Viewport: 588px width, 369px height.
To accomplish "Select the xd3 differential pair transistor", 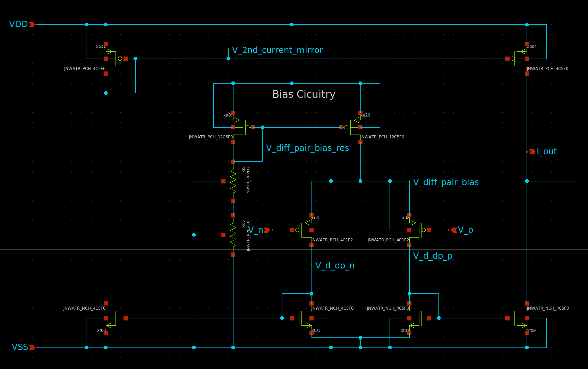I will click(304, 230).
